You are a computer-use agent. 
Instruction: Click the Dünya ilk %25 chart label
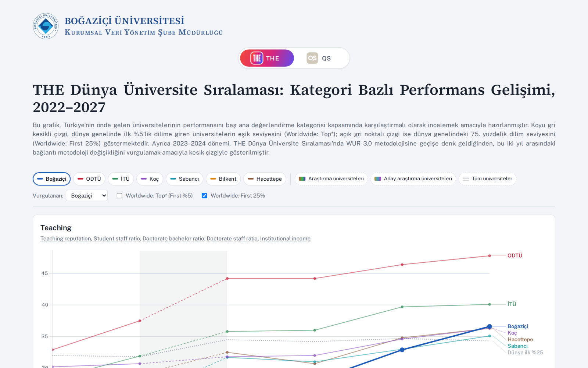click(525, 353)
